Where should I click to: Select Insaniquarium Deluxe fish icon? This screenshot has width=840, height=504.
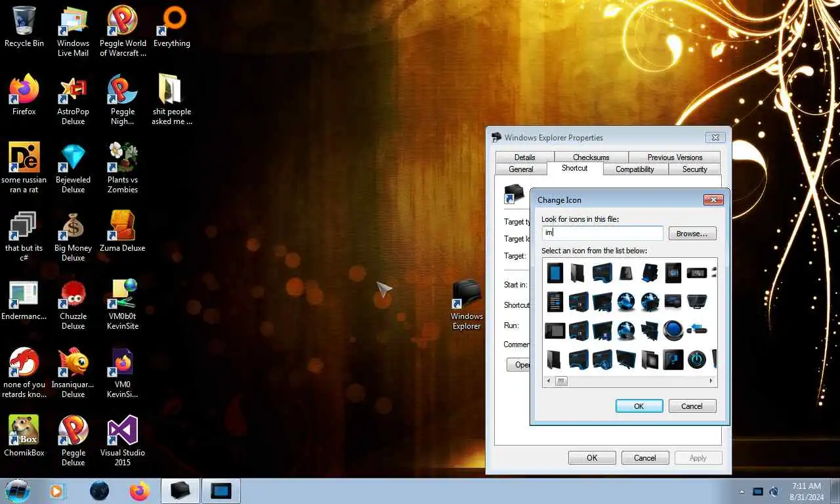(x=73, y=373)
